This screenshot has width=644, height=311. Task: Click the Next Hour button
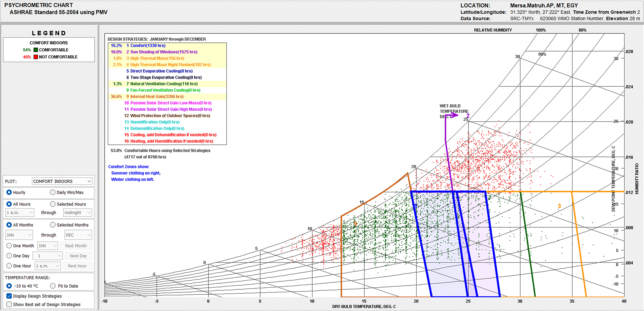pyautogui.click(x=77, y=266)
